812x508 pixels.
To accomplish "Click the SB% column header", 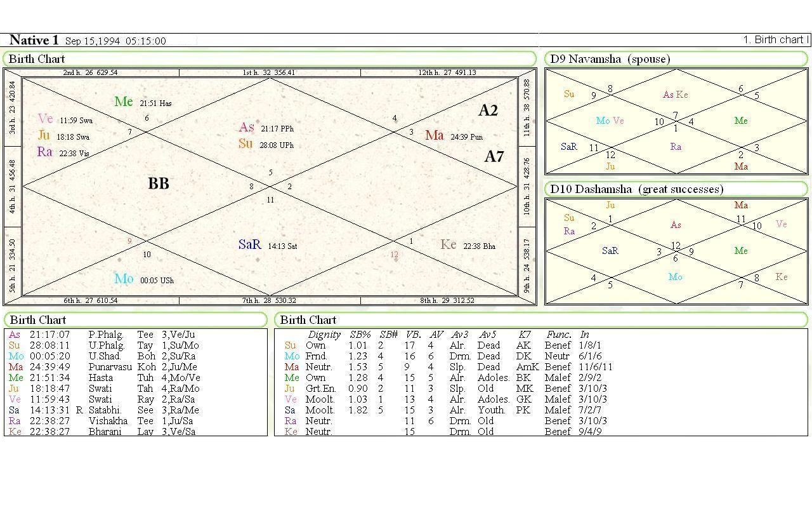I will click(x=360, y=335).
